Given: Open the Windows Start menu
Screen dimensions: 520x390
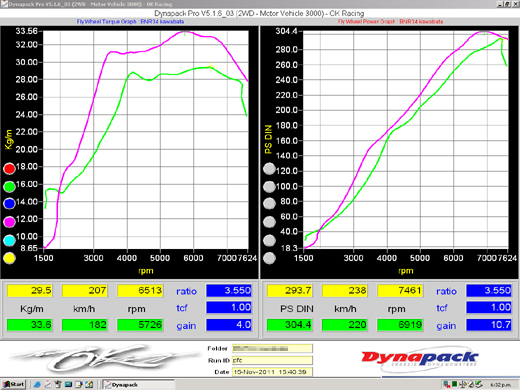Looking at the screenshot, I should click(x=14, y=384).
